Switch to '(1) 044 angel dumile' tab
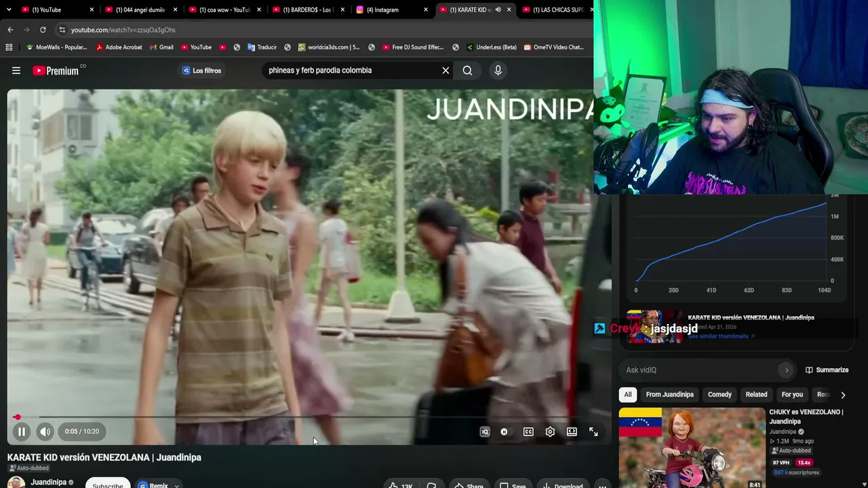 tap(140, 10)
